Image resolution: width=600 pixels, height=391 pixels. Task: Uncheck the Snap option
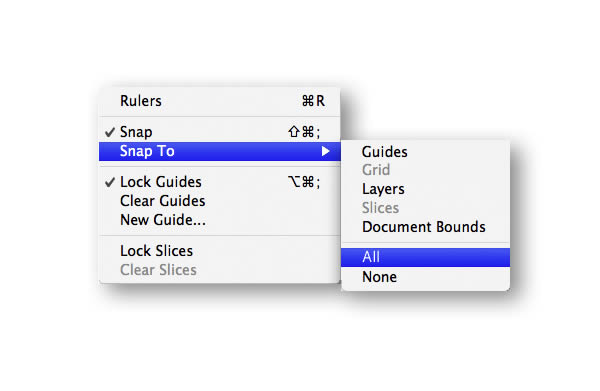pos(220,132)
